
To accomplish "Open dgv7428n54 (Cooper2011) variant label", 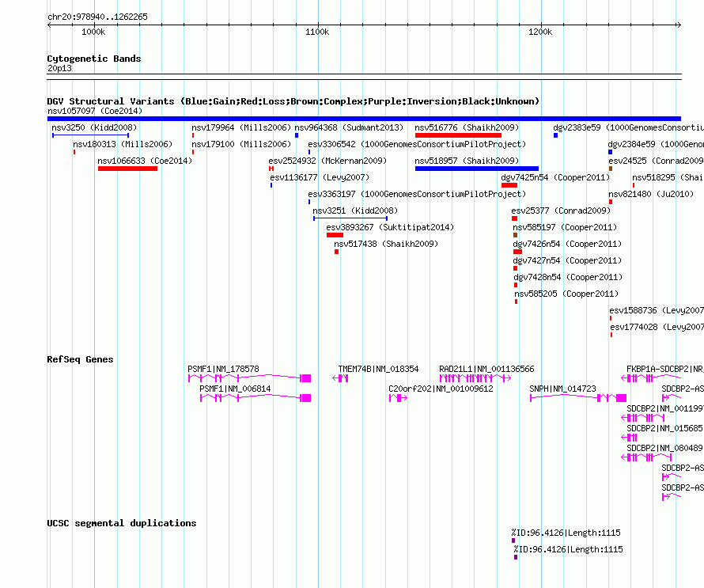I will click(568, 277).
